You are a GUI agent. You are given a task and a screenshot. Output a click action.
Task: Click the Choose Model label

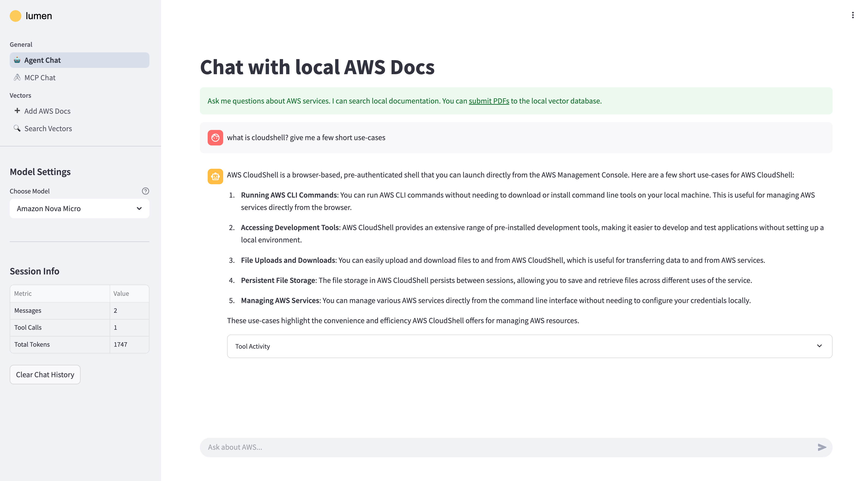point(30,191)
